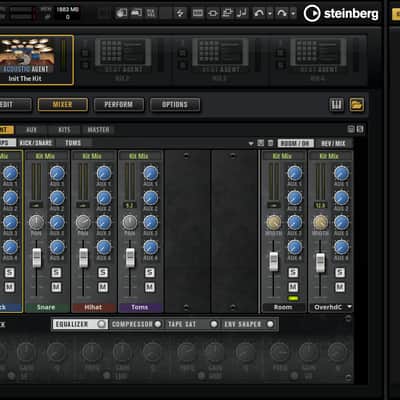Show the keyboard view using the piano keys icon
The image size is (400, 400).
coord(336,105)
